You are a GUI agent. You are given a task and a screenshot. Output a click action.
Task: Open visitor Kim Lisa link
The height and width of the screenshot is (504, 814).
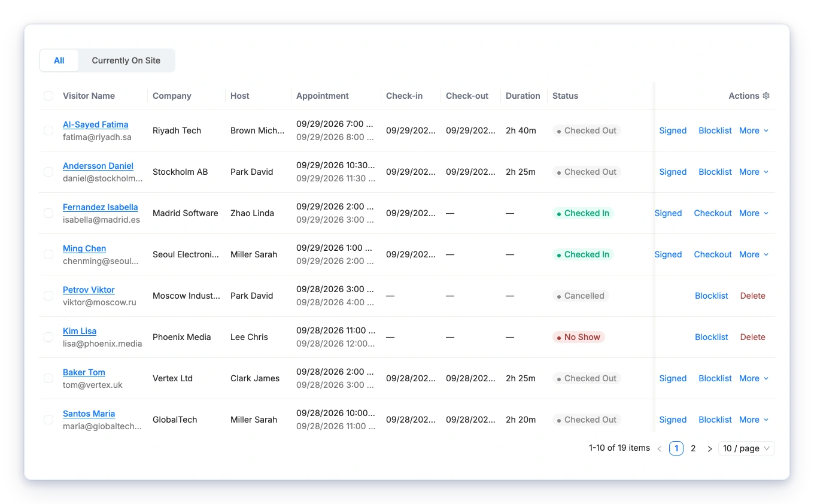[x=80, y=331]
